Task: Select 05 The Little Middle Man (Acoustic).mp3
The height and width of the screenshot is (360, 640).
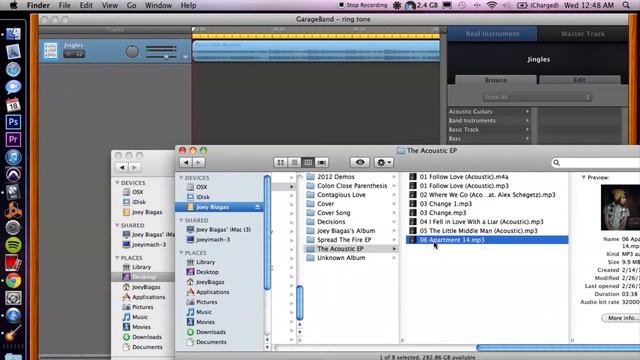Action: coord(478,231)
